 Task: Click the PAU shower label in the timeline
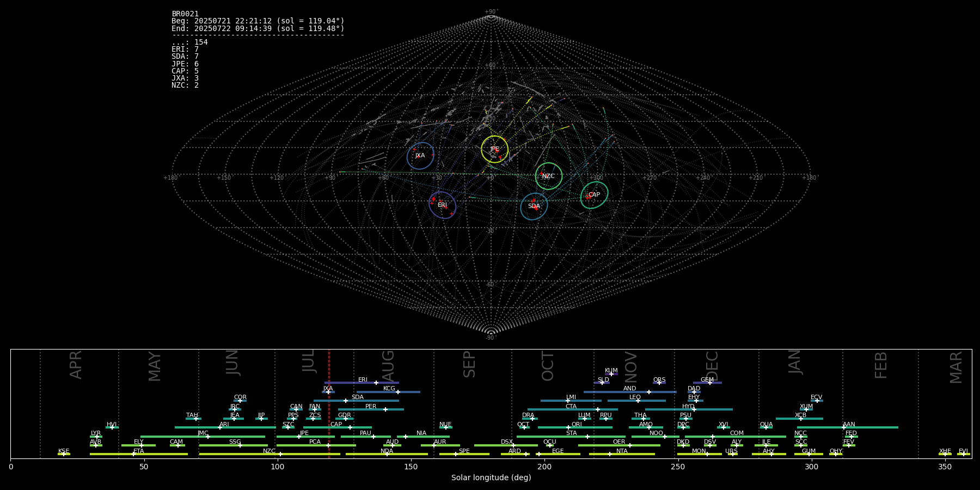[365, 433]
